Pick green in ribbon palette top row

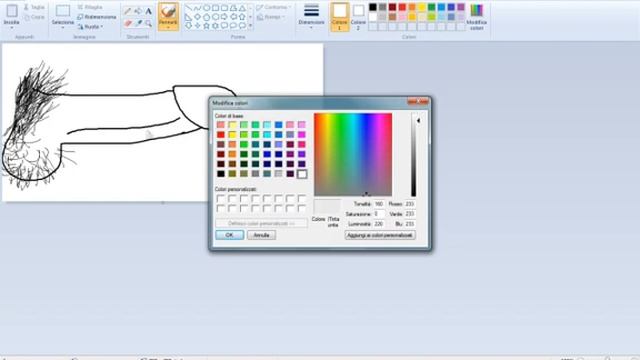(x=432, y=7)
